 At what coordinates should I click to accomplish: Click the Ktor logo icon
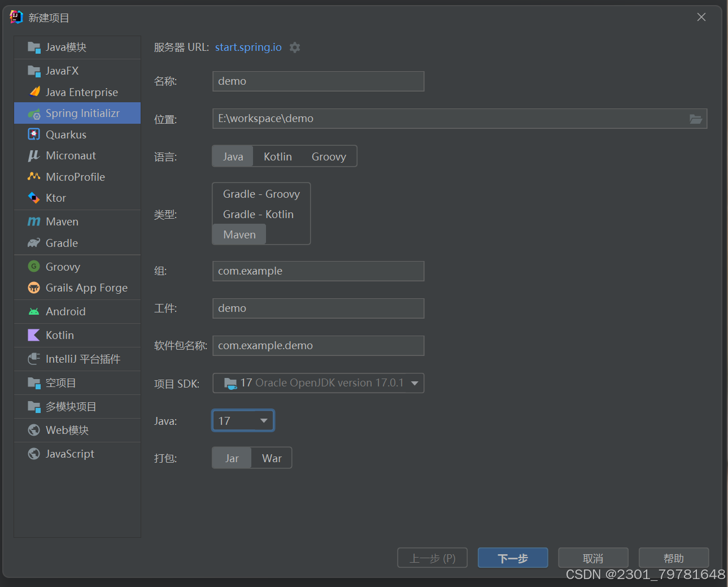point(34,198)
